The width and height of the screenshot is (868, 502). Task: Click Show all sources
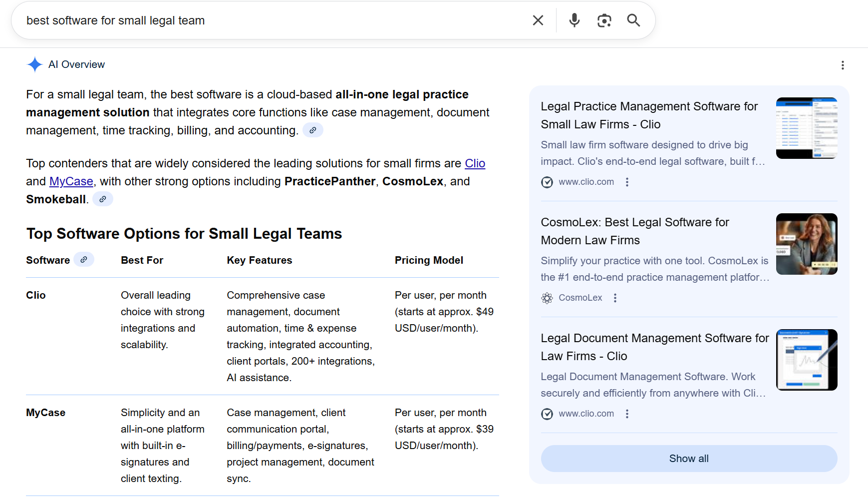pyautogui.click(x=688, y=458)
